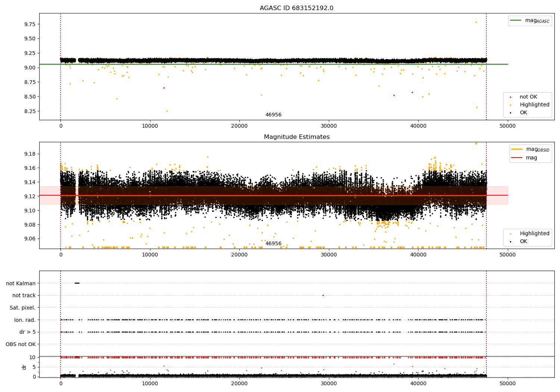The image size is (560, 392).
Task: Click the "dr > 5" axis label
Action: tap(28, 332)
